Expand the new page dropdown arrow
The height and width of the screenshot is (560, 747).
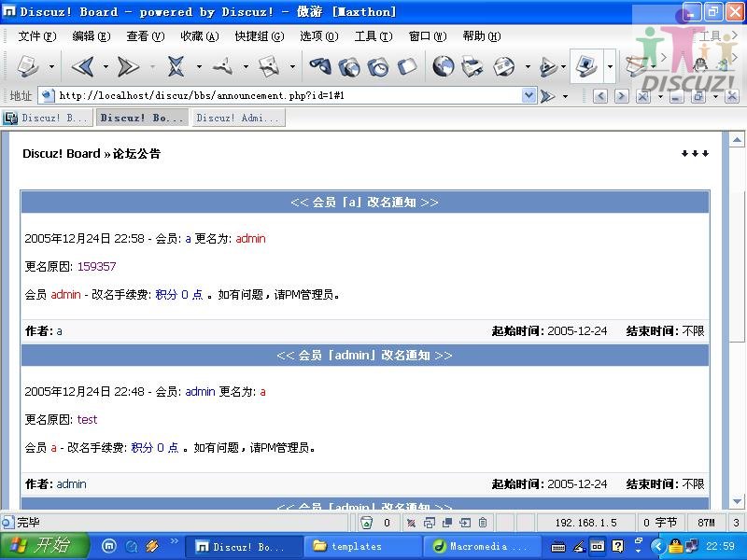[51, 67]
